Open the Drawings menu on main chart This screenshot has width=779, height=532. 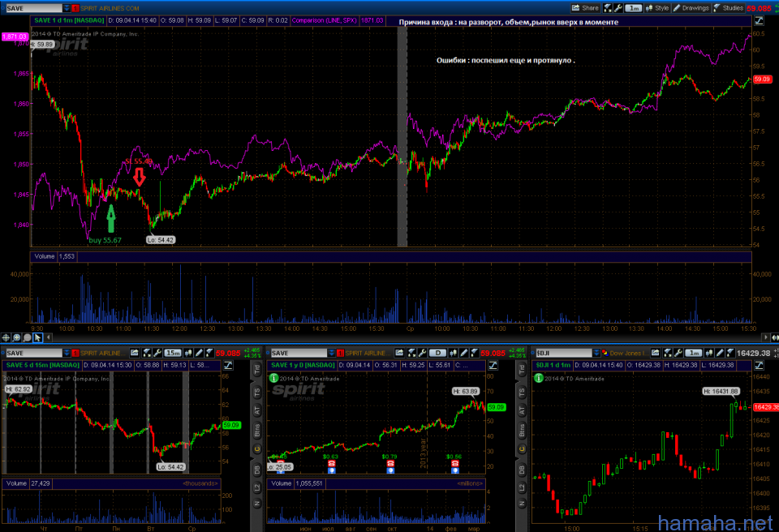[x=691, y=8]
